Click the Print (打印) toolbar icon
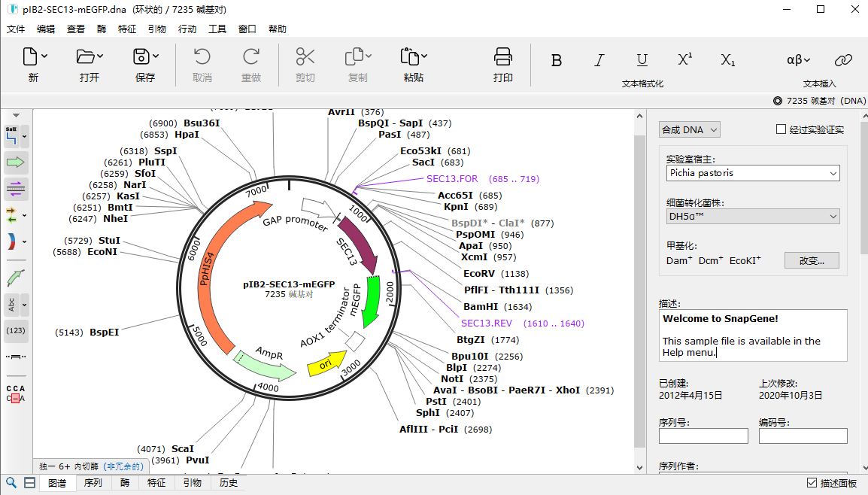 [x=502, y=57]
